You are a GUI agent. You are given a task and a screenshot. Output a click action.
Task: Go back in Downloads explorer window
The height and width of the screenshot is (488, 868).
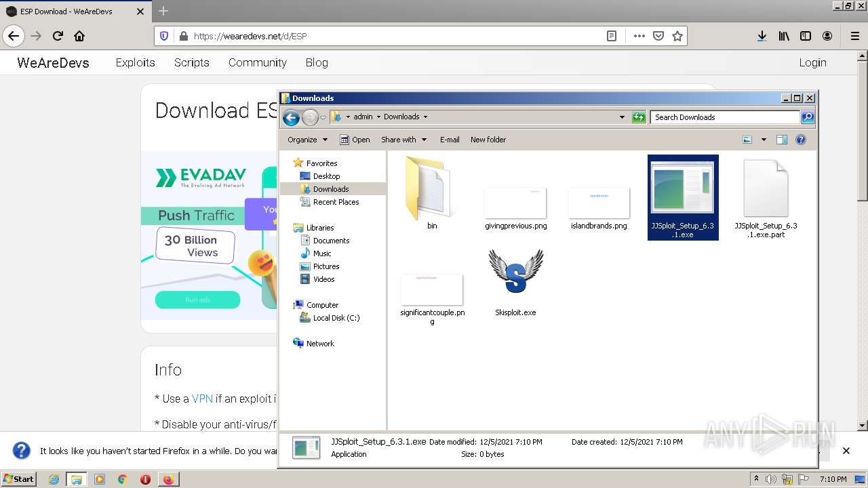(x=291, y=117)
